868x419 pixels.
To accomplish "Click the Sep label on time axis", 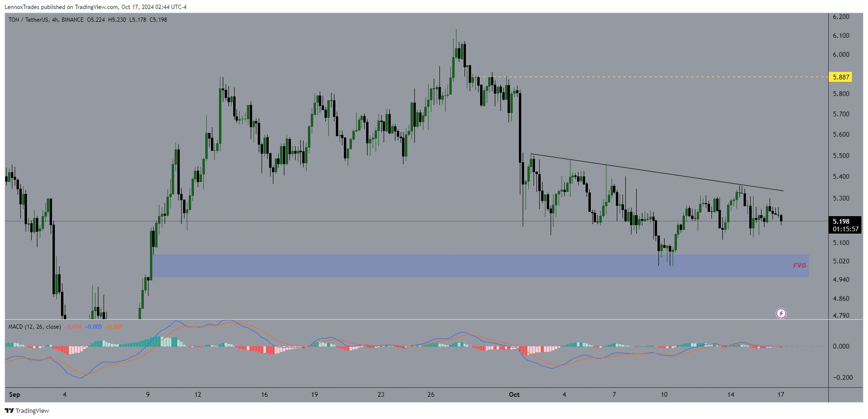I will coord(15,394).
